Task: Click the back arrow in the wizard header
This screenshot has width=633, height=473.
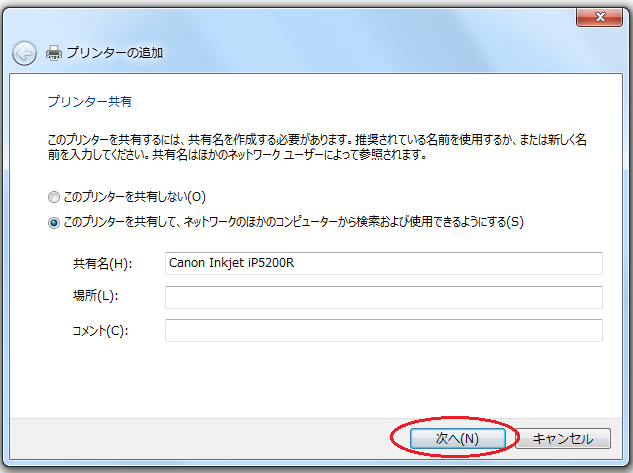Action: pyautogui.click(x=24, y=53)
